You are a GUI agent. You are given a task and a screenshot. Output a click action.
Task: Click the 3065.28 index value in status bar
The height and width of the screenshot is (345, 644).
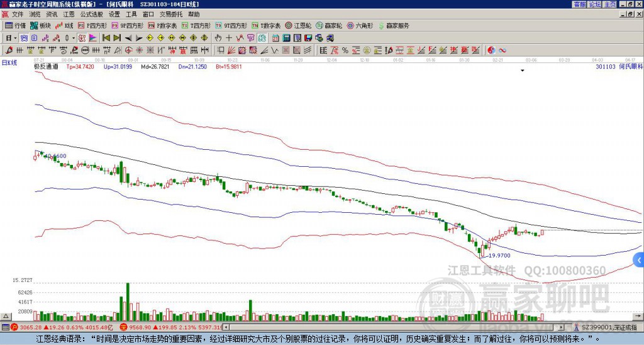point(31,327)
